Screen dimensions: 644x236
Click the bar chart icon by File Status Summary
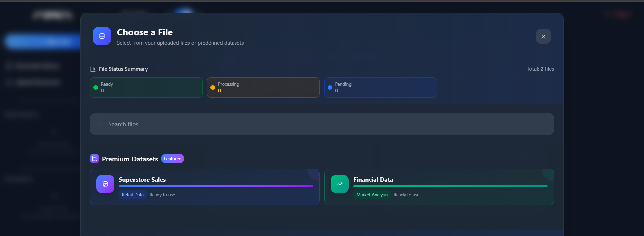tap(93, 69)
